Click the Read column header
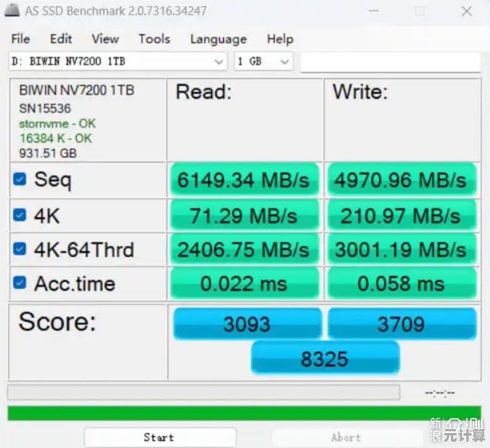The height and width of the screenshot is (448, 490). point(203,92)
